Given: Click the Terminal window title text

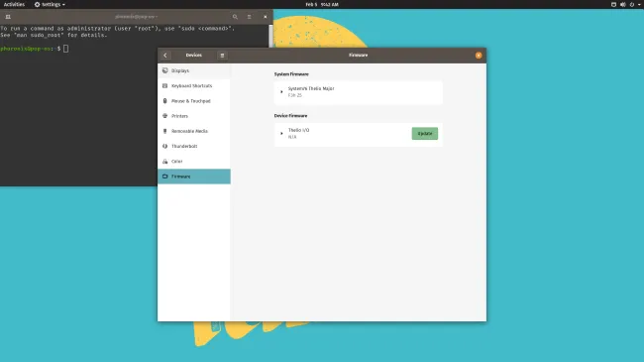Looking at the screenshot, I should point(137,17).
